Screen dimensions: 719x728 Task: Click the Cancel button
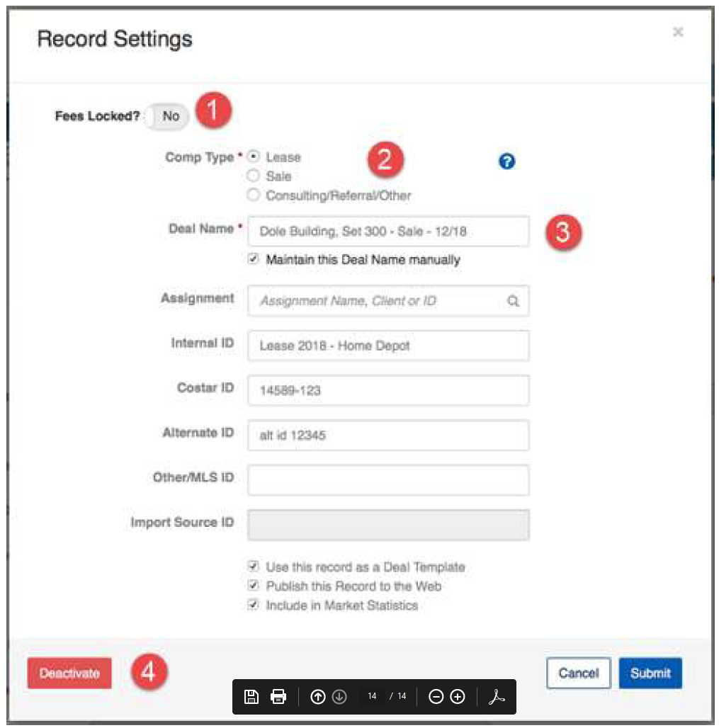tap(578, 673)
